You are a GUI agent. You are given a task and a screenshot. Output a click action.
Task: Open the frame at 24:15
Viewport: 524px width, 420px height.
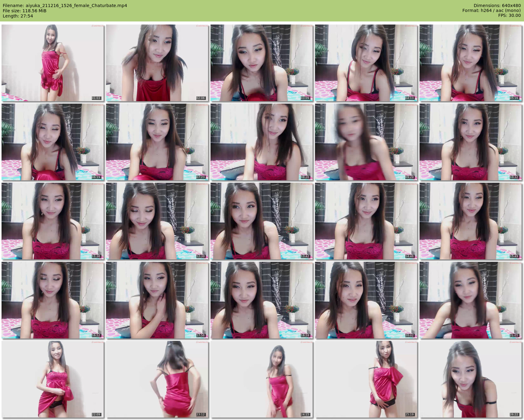(262, 379)
